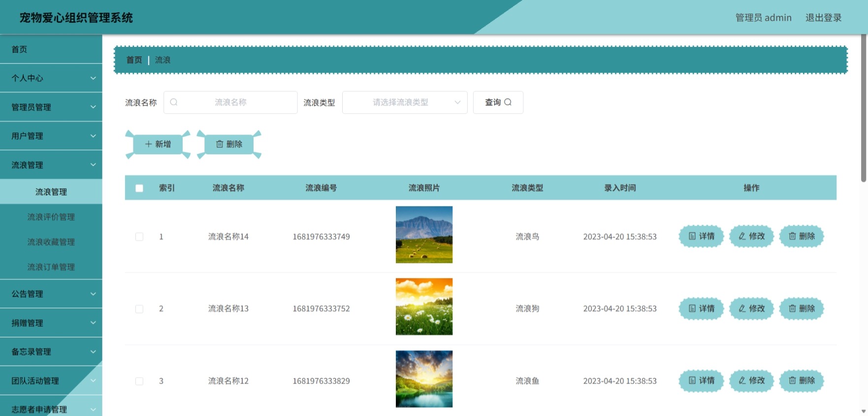Click 删除 trash icon for 流浪名称13
868x416 pixels.
pyautogui.click(x=792, y=308)
